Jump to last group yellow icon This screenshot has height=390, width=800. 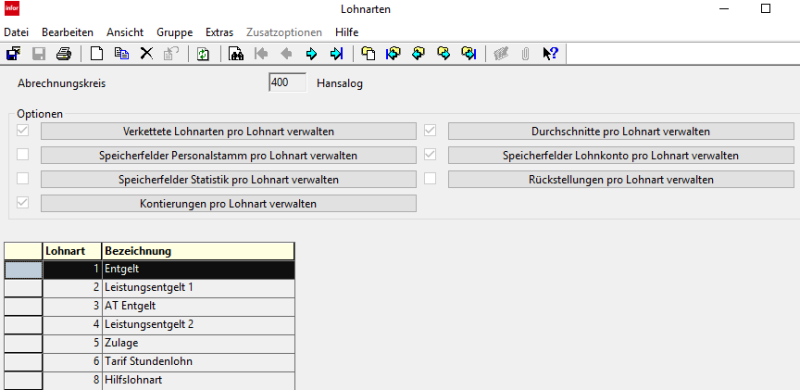469,54
